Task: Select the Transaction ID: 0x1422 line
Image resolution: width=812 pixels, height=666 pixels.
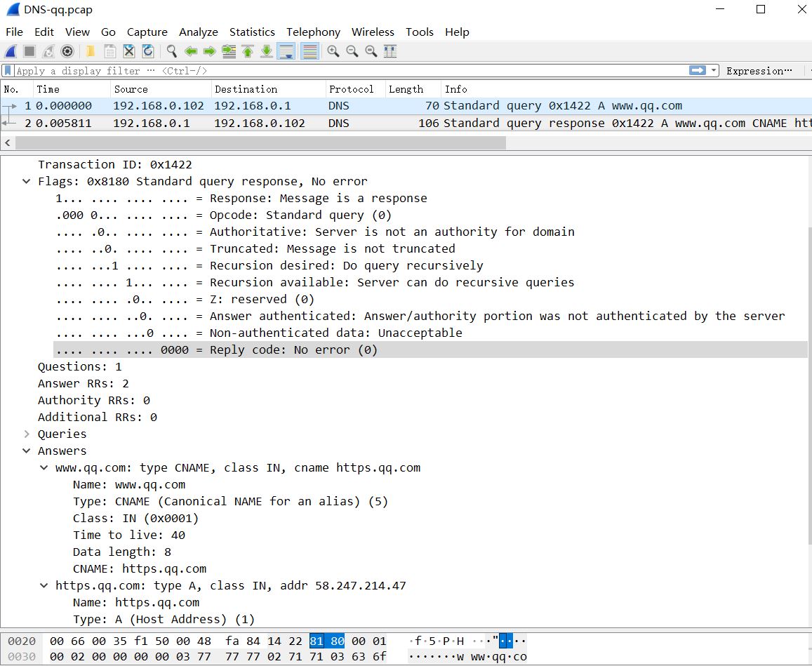Action: 114,165
